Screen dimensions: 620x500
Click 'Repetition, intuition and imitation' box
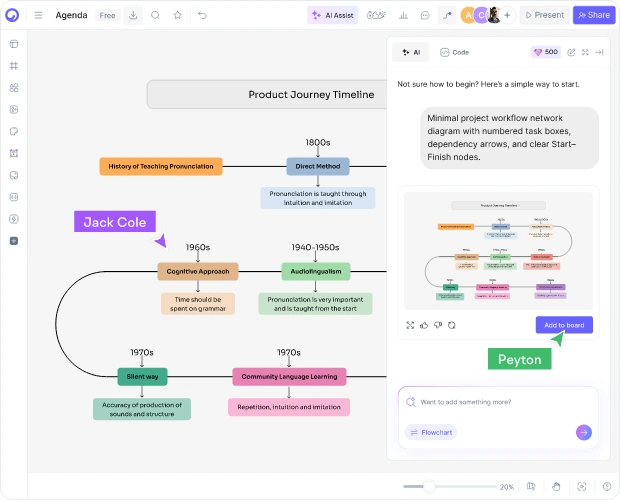tap(289, 407)
